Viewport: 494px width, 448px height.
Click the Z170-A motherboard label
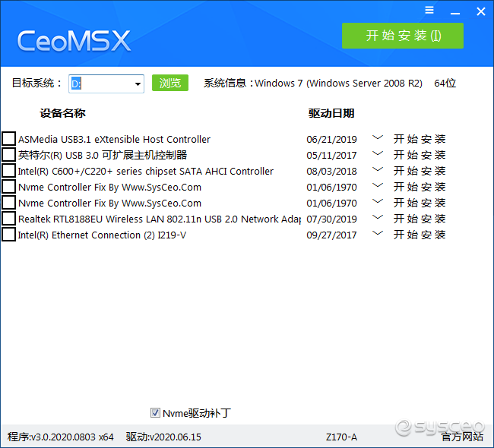click(341, 437)
